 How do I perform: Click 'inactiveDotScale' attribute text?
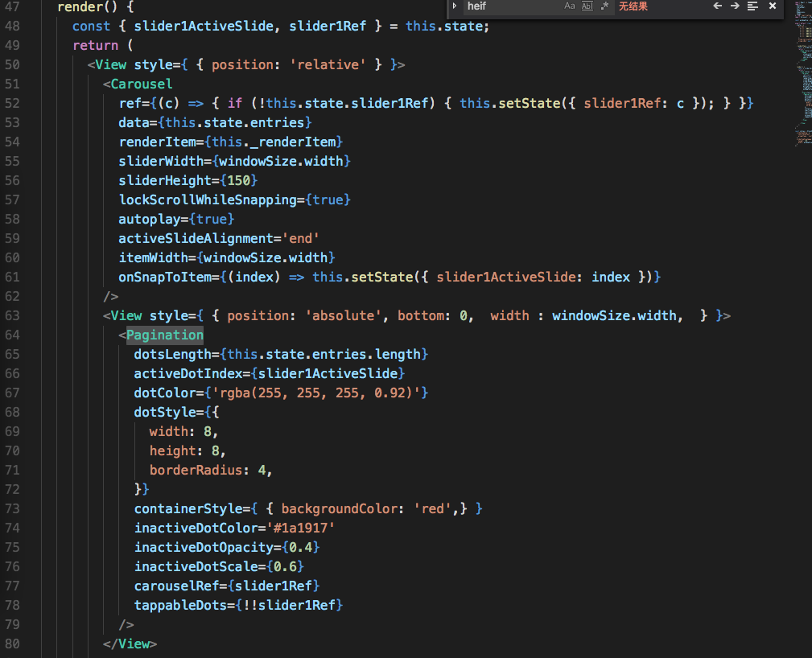pos(196,567)
